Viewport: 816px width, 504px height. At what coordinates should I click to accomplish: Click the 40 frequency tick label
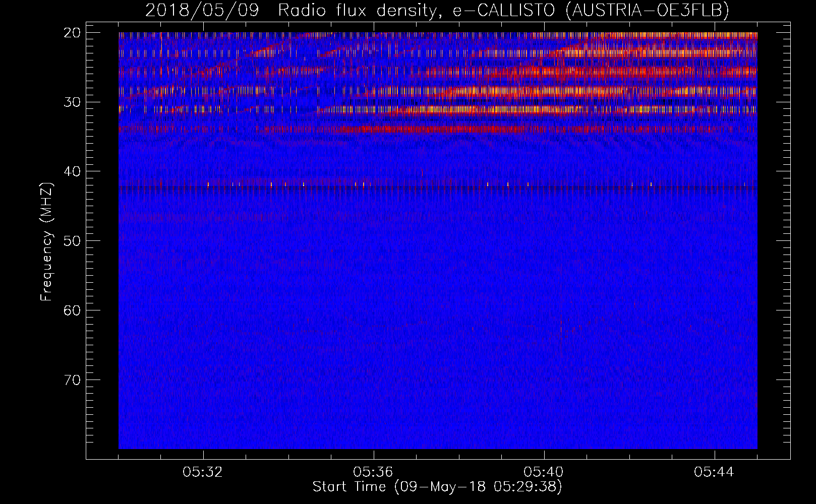[73, 171]
